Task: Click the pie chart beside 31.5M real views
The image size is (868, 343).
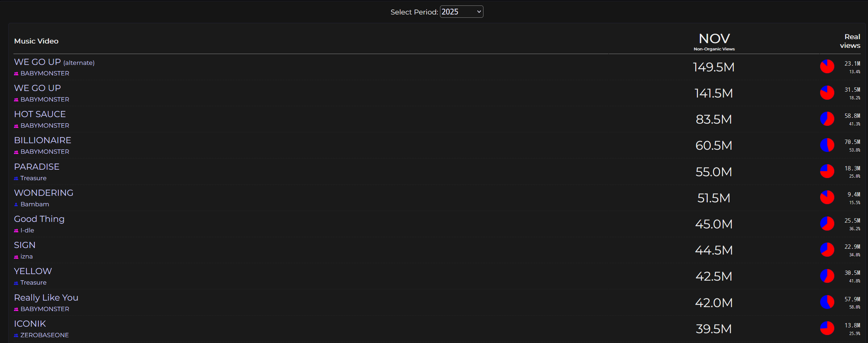Action: click(x=827, y=93)
